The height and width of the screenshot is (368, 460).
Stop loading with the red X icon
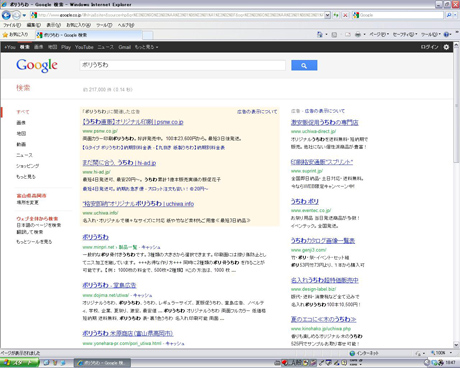coord(345,15)
